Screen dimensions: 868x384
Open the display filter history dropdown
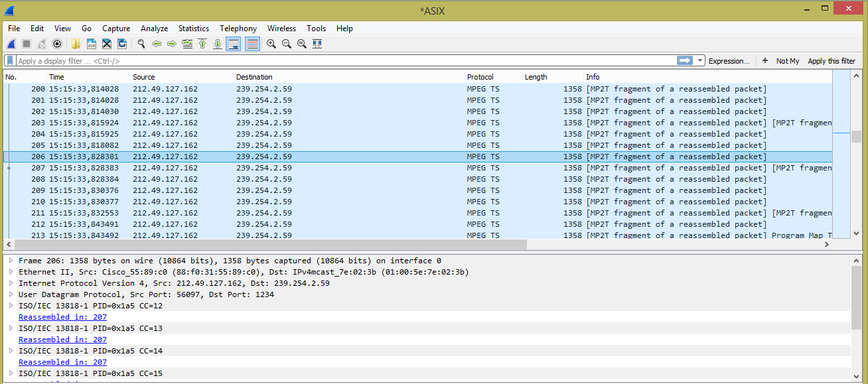(700, 60)
